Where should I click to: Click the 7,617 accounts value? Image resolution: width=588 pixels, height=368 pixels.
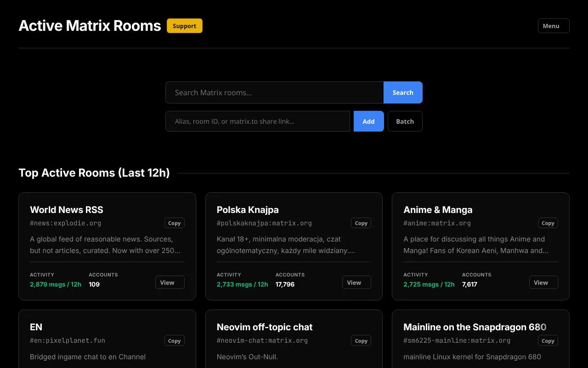point(470,284)
